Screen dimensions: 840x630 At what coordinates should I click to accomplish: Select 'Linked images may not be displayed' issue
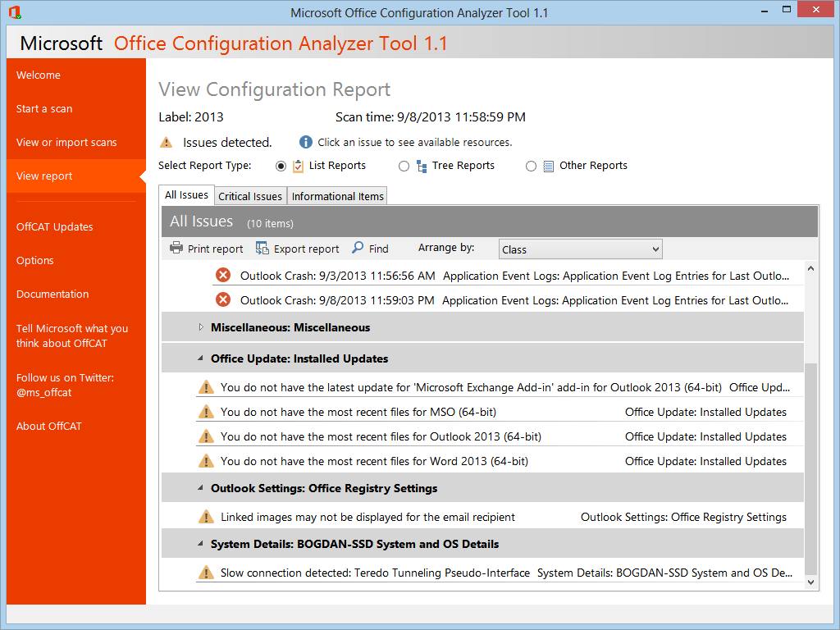500,517
